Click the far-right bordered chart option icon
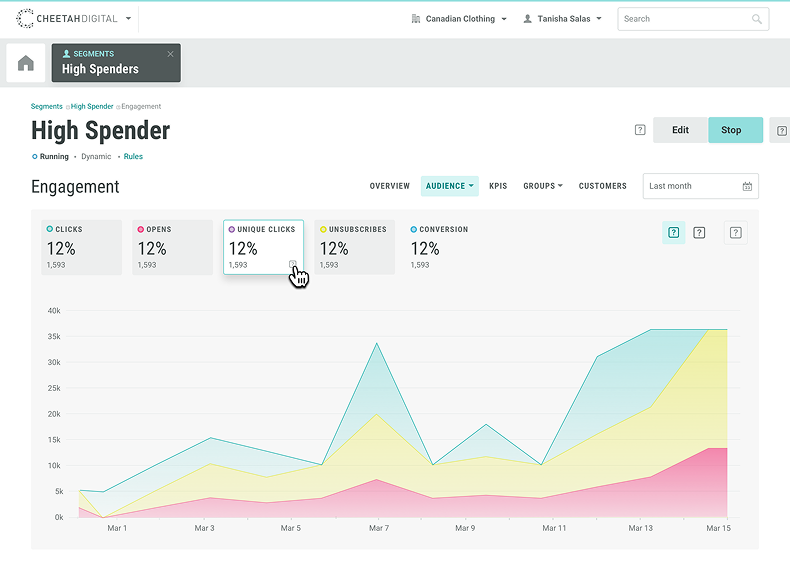790x581 pixels. (736, 233)
